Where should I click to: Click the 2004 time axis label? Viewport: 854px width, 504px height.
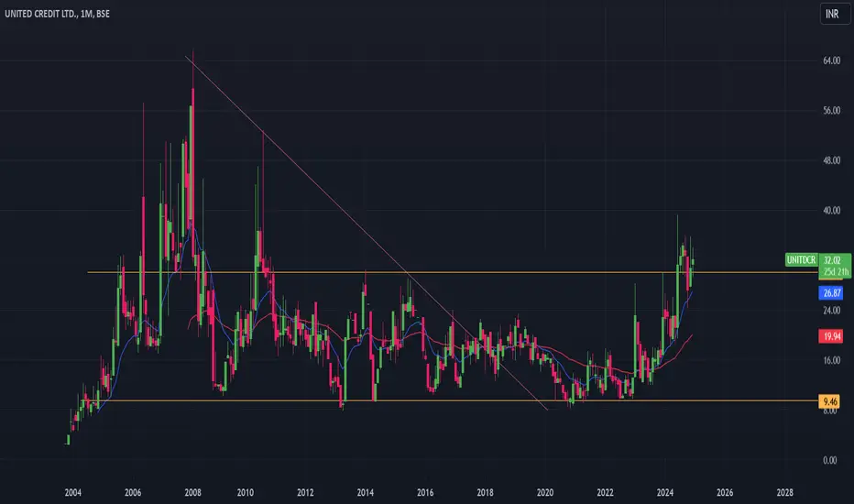coord(73,493)
